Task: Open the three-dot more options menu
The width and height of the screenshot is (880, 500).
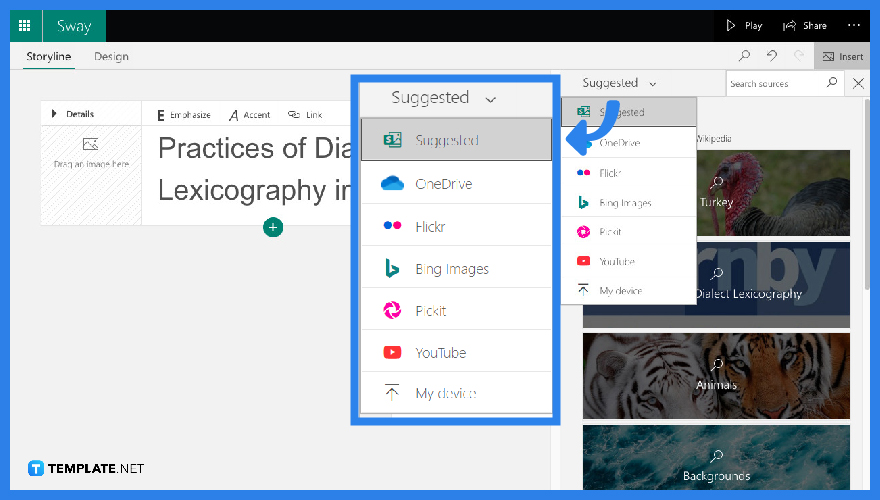Action: click(854, 25)
